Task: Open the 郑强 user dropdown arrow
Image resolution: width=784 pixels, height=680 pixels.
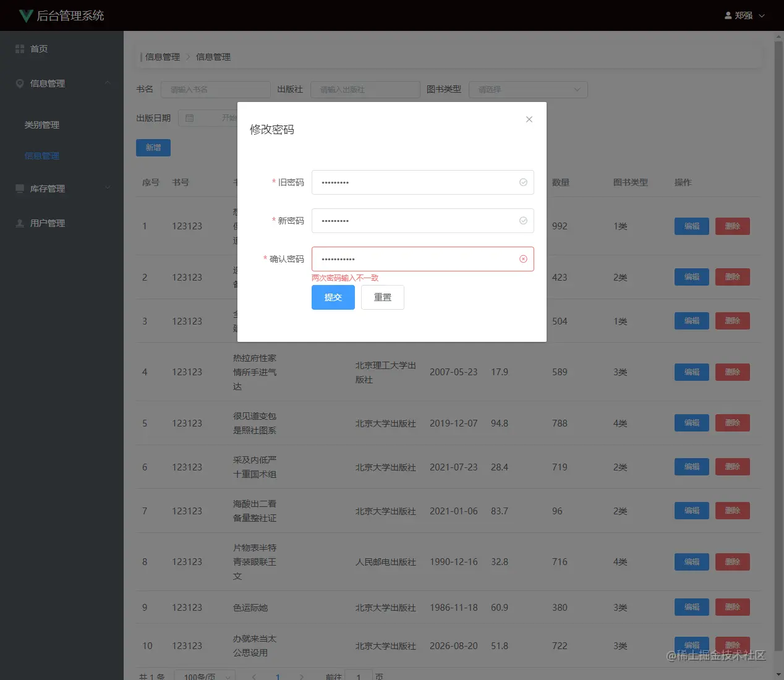Action: [762, 15]
